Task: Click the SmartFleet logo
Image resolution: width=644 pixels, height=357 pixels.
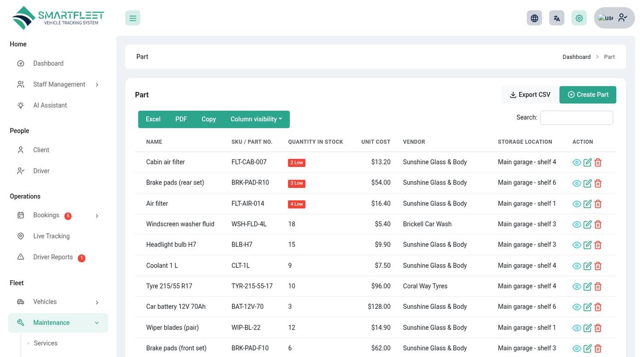Action: click(x=58, y=18)
